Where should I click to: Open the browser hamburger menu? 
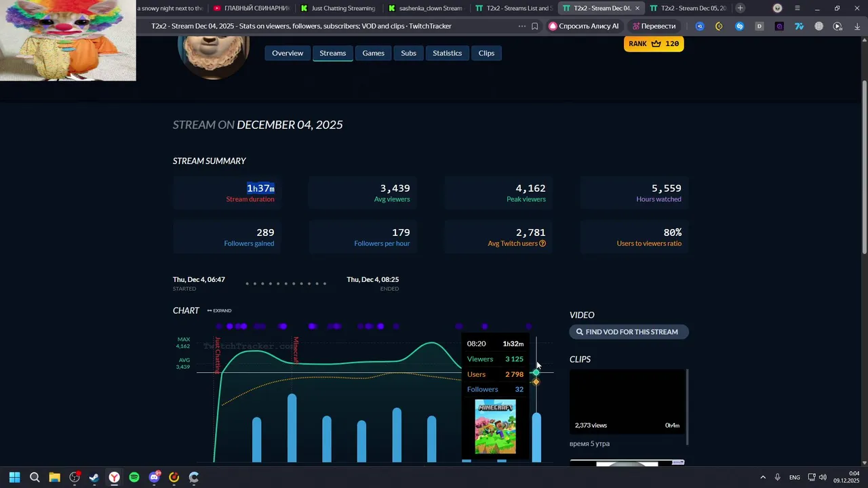pyautogui.click(x=797, y=8)
